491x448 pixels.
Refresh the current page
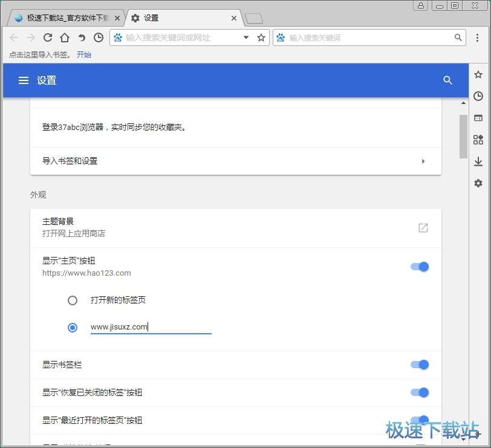48,37
